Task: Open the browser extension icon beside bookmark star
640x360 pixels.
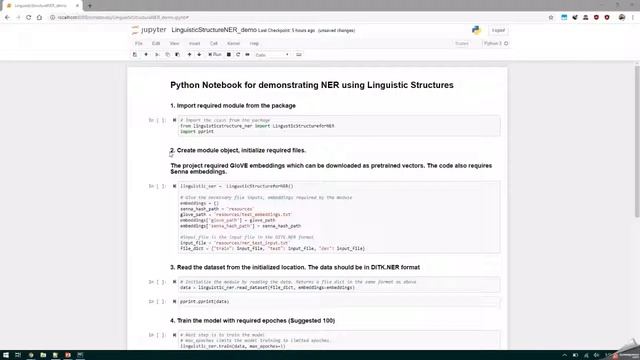Action: point(564,18)
